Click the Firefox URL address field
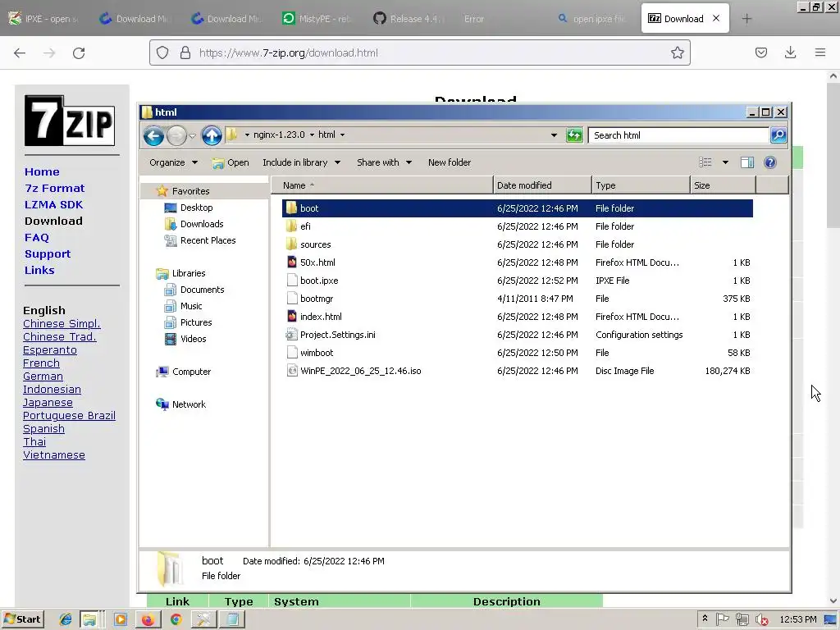This screenshot has height=630, width=840. [x=419, y=52]
